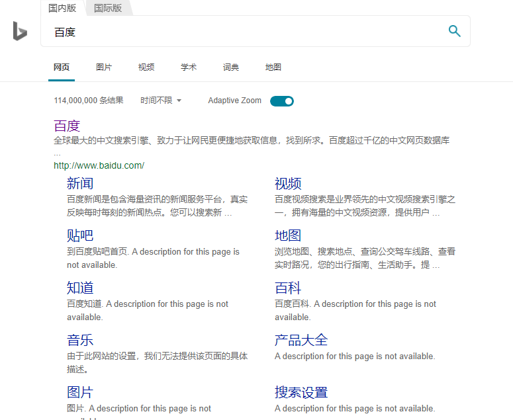Click the 114,000,000 条结果 count text
This screenshot has width=513, height=420.
(88, 101)
